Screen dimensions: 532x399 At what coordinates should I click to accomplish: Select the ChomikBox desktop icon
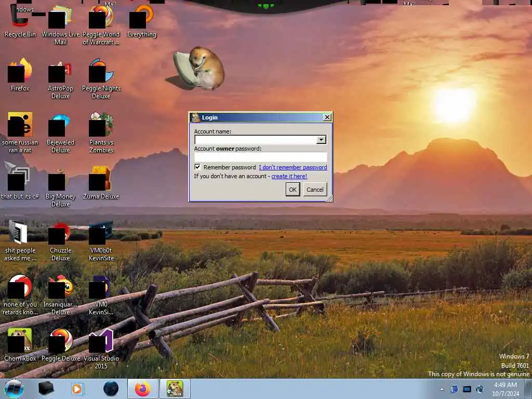click(20, 344)
